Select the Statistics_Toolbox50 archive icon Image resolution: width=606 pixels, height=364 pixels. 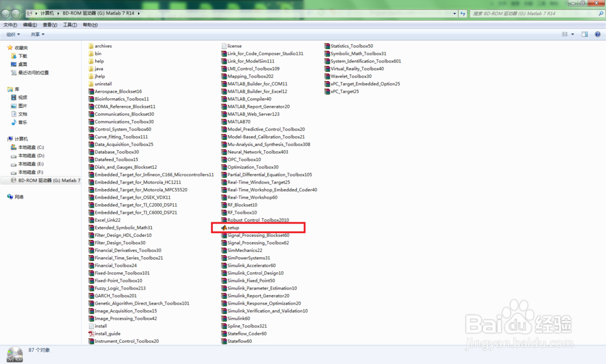(327, 46)
